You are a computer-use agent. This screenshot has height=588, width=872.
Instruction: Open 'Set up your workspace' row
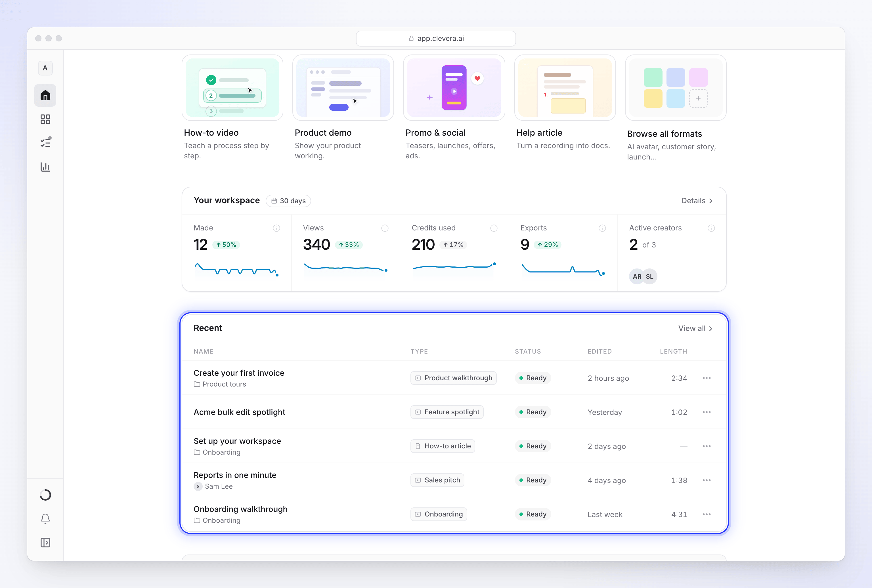[454, 446]
